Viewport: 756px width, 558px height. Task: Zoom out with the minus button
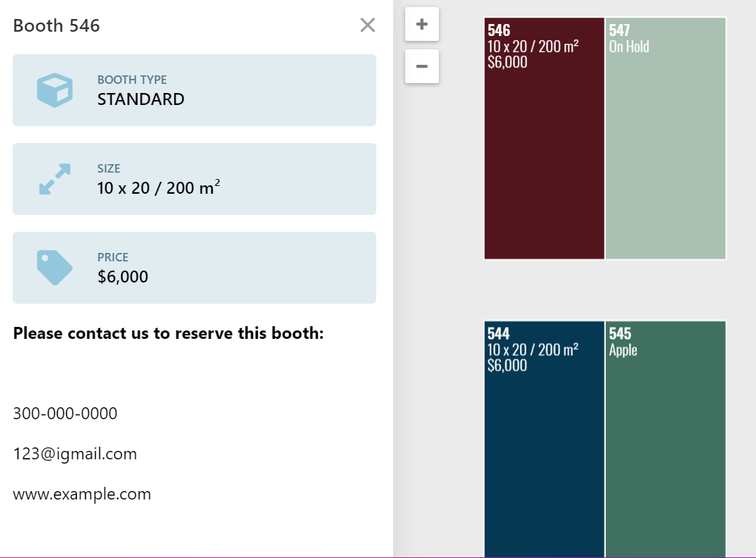(422, 66)
